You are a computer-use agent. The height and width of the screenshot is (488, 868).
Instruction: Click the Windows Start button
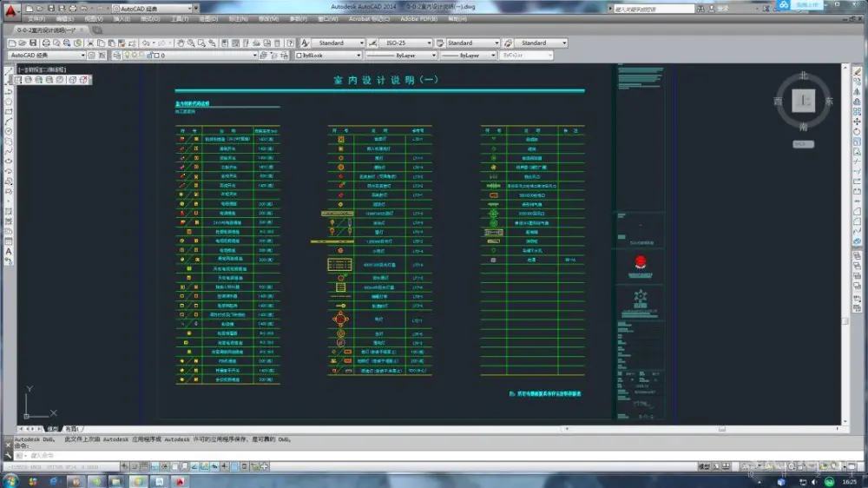pyautogui.click(x=10, y=480)
